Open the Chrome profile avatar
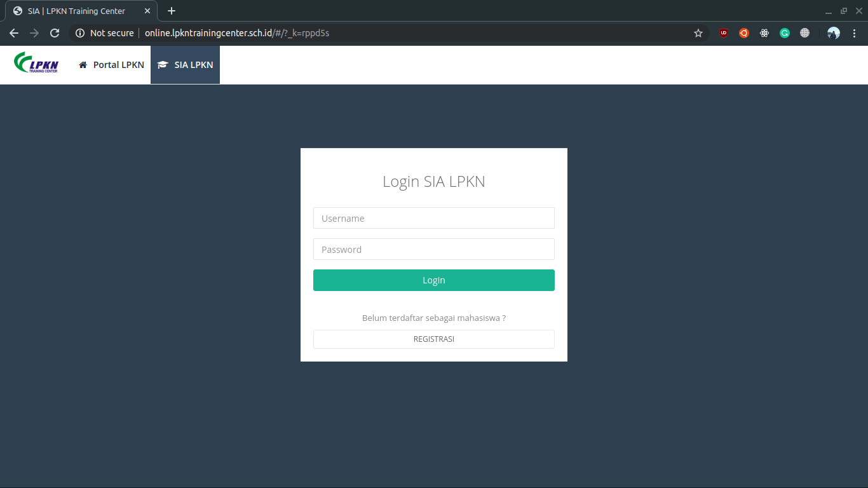 tap(834, 33)
